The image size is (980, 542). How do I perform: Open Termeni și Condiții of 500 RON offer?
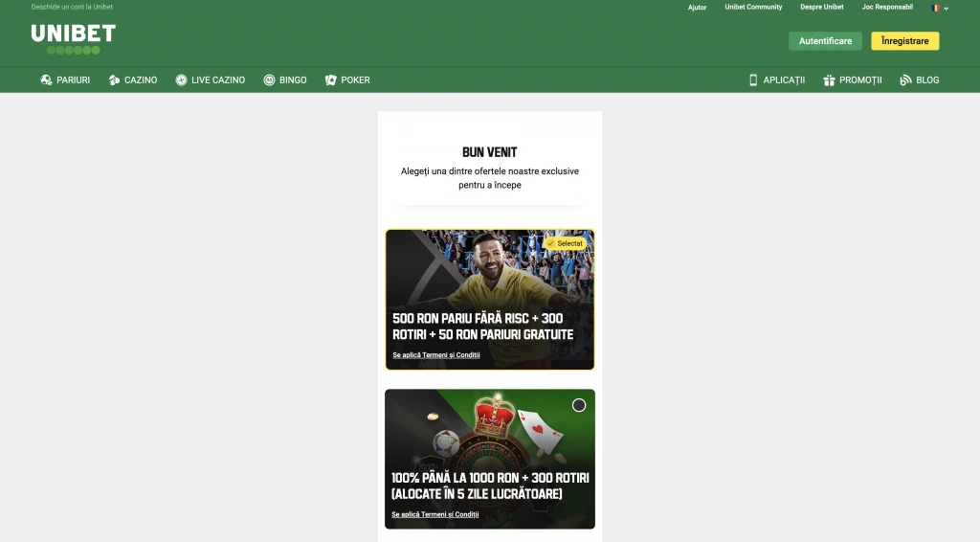[436, 355]
